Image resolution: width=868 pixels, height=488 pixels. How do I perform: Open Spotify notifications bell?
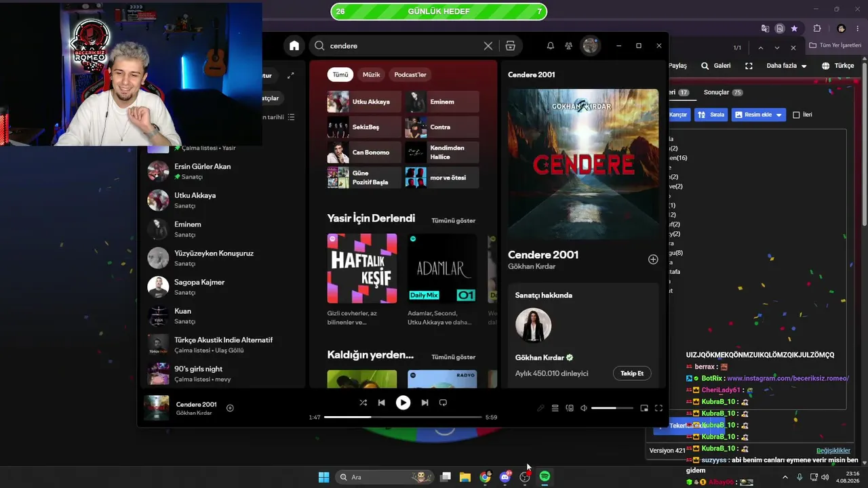pyautogui.click(x=551, y=46)
